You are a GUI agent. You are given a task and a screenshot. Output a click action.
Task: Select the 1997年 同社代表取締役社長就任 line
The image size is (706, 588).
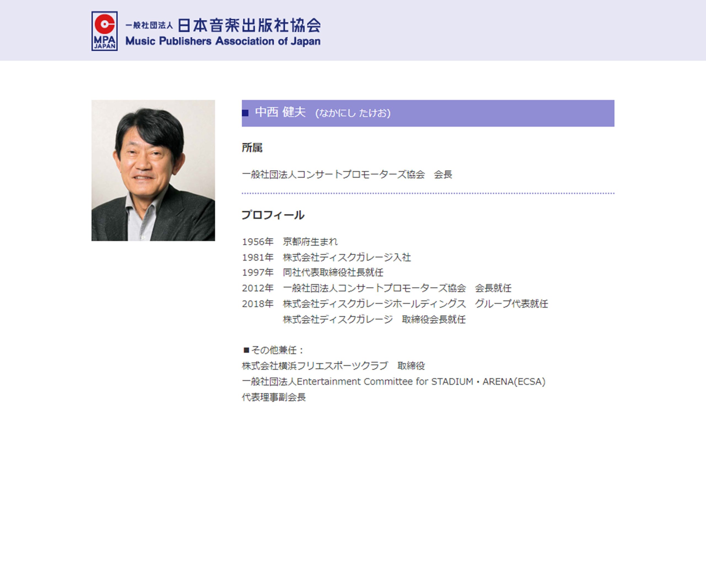pos(313,272)
